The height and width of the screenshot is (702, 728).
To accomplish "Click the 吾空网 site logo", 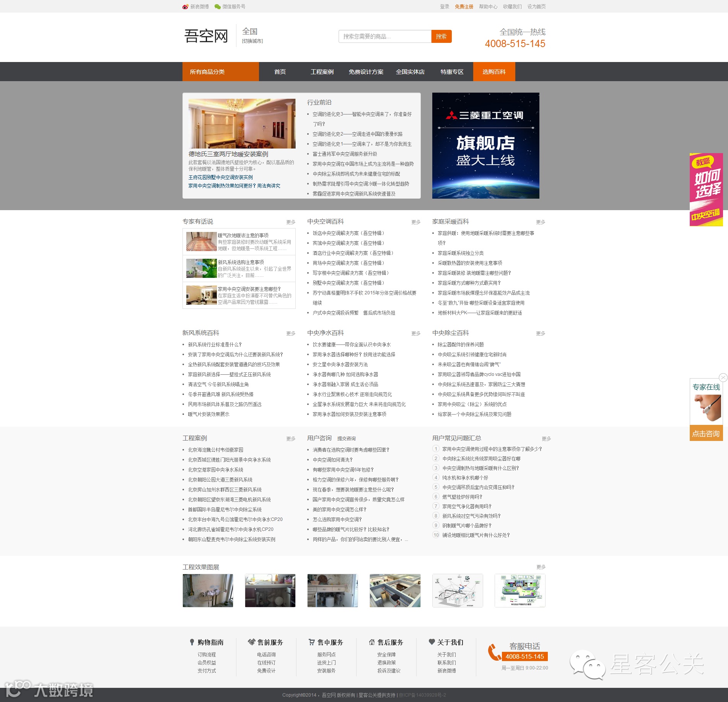I will pos(206,36).
